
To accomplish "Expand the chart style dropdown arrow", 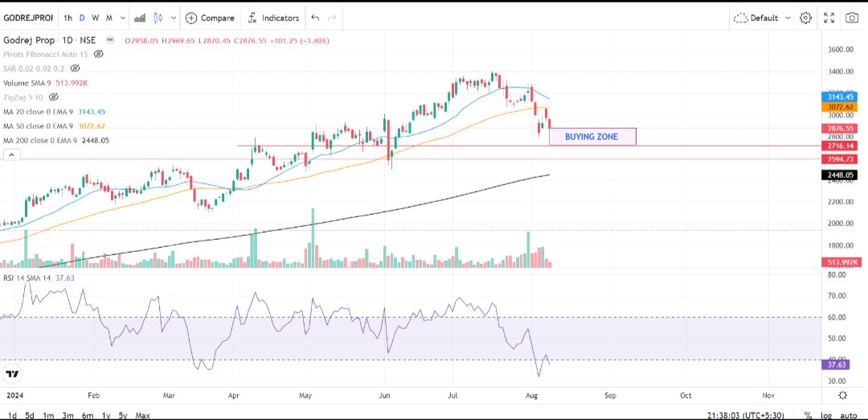I will (174, 18).
